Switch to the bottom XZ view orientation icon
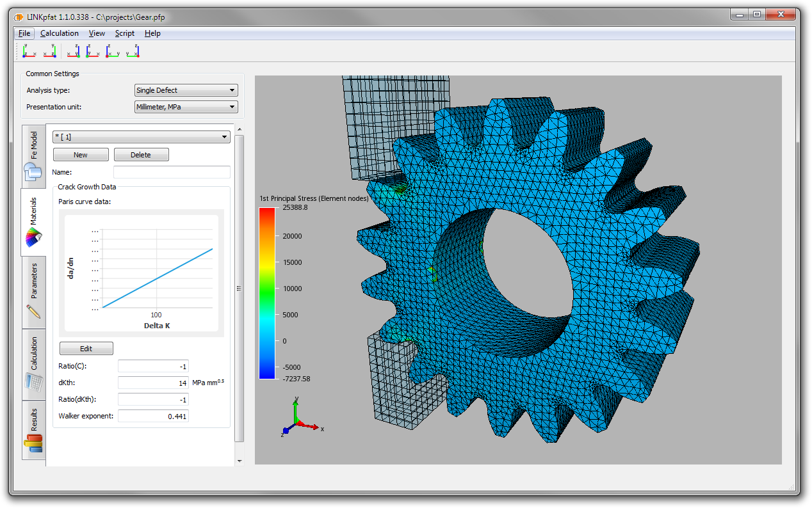Image resolution: width=812 pixels, height=508 pixels. coord(93,50)
